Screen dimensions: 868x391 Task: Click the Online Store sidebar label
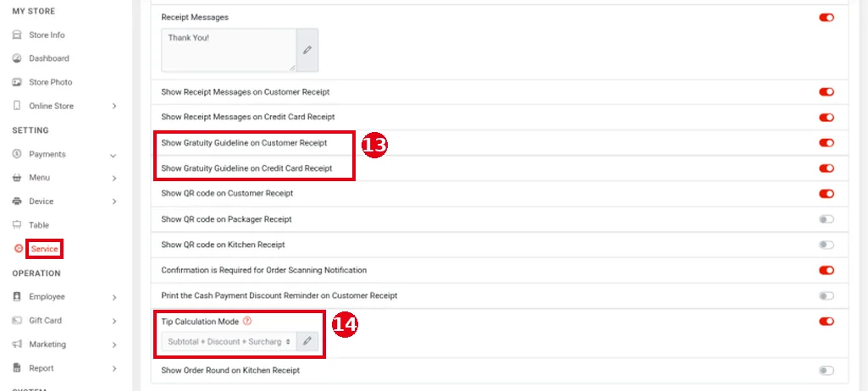[x=51, y=106]
